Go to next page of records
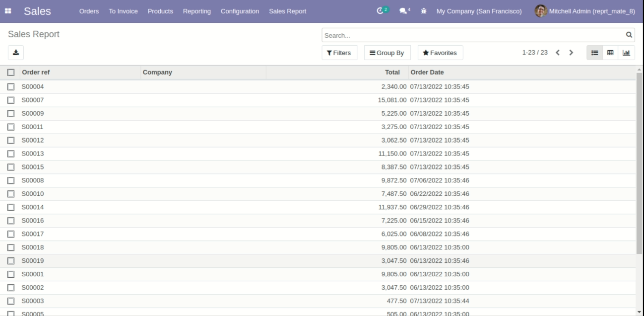Image resolution: width=644 pixels, height=316 pixels. pos(571,53)
